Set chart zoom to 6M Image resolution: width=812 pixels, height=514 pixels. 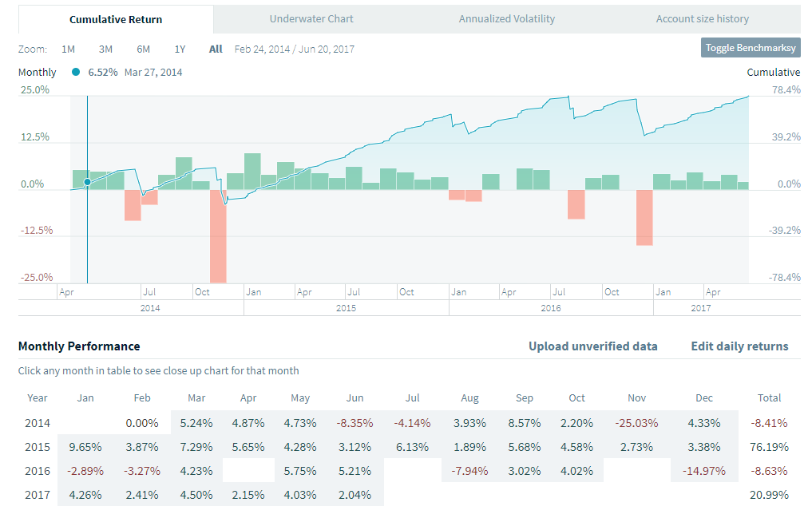click(143, 49)
